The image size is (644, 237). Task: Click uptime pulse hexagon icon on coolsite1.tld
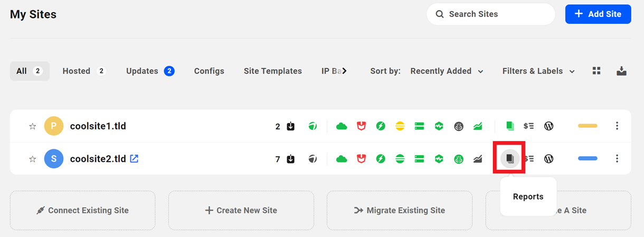[x=439, y=126]
